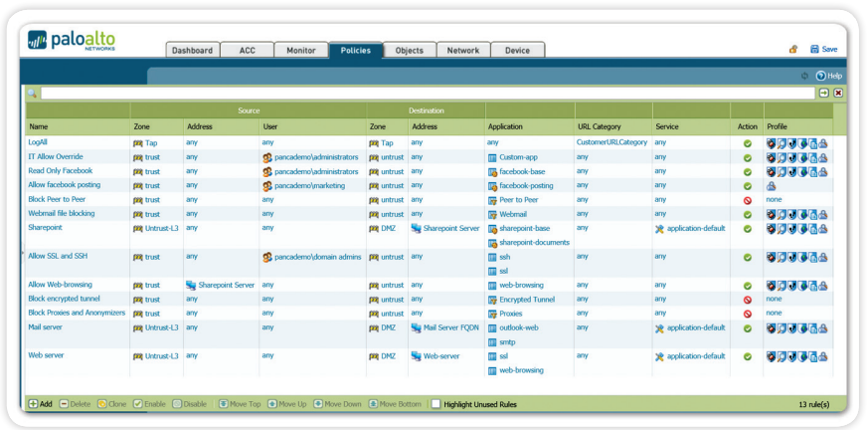Click the Enable button

[149, 404]
